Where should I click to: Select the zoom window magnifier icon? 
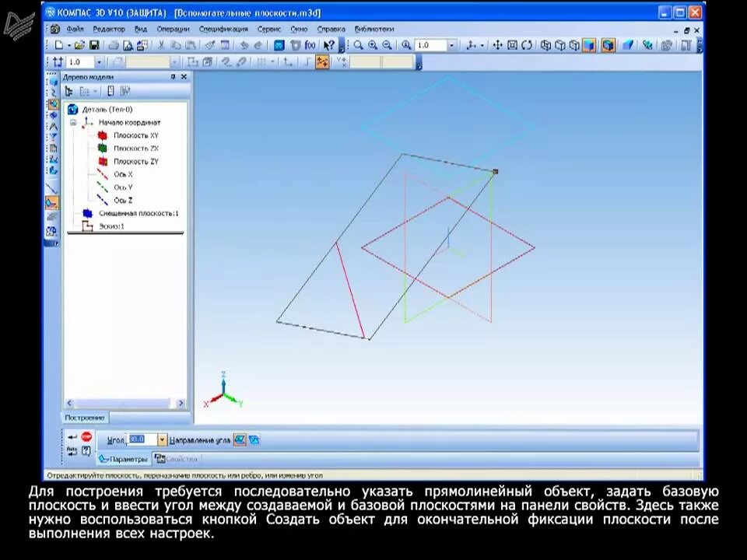[358, 45]
